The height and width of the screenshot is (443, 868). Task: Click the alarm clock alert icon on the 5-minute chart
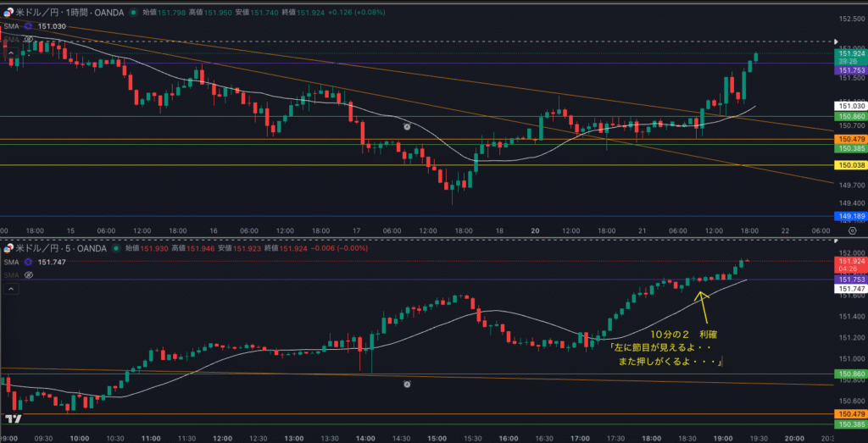tap(407, 384)
